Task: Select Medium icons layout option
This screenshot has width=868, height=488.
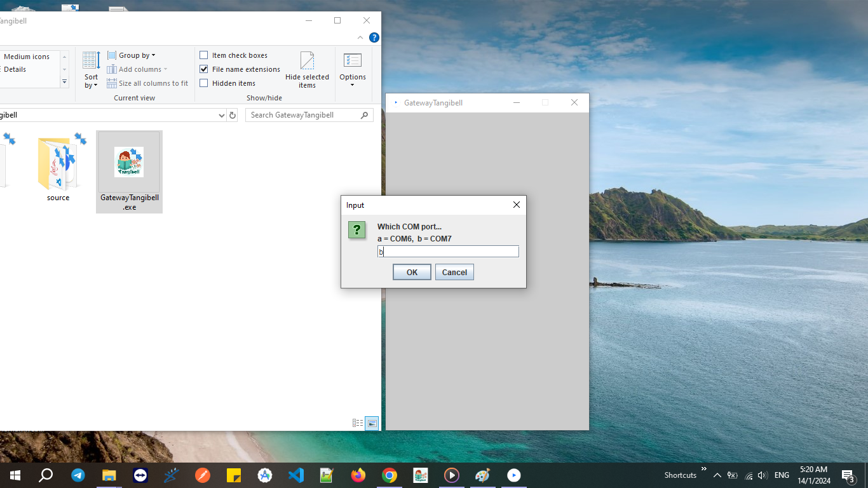Action: pyautogui.click(x=27, y=57)
